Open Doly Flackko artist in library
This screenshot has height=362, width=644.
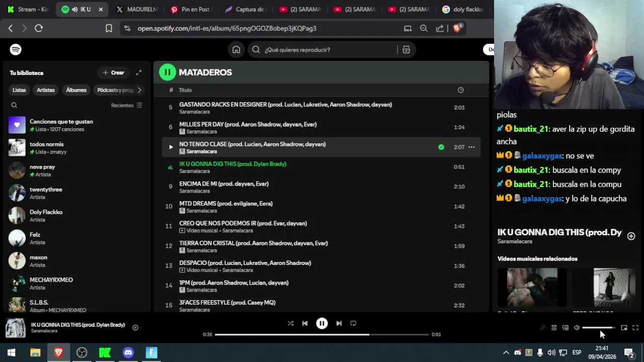coord(77,216)
